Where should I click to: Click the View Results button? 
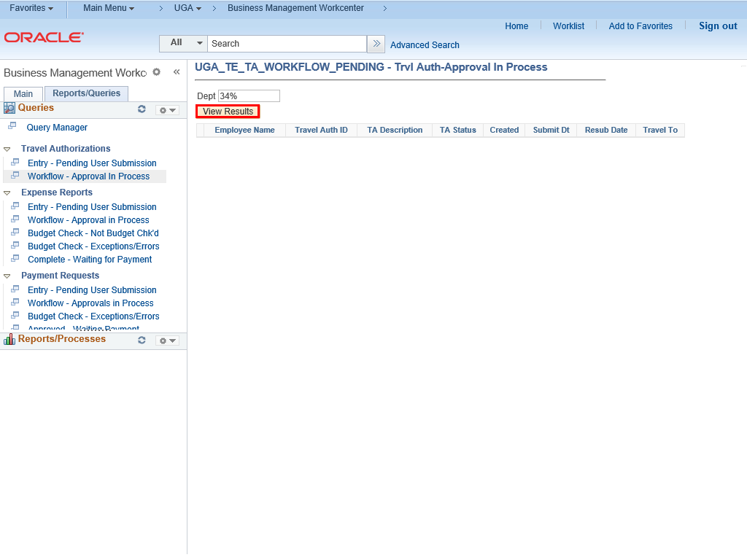228,112
